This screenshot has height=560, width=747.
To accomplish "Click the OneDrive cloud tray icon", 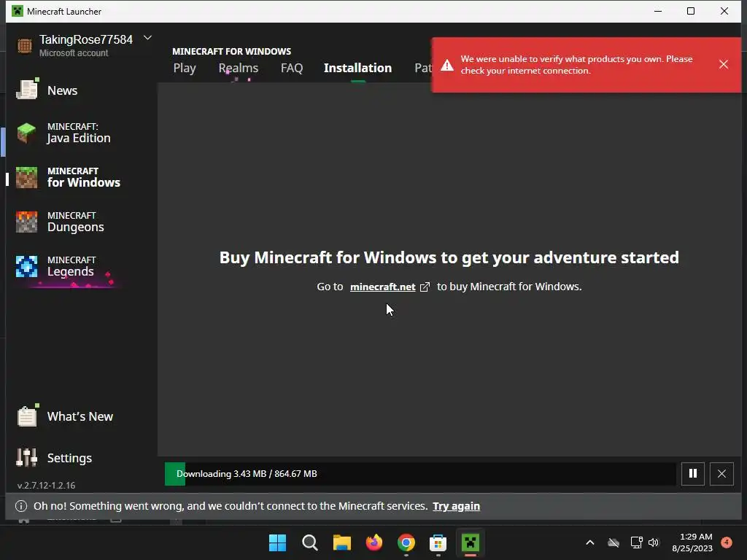I will click(x=614, y=542).
